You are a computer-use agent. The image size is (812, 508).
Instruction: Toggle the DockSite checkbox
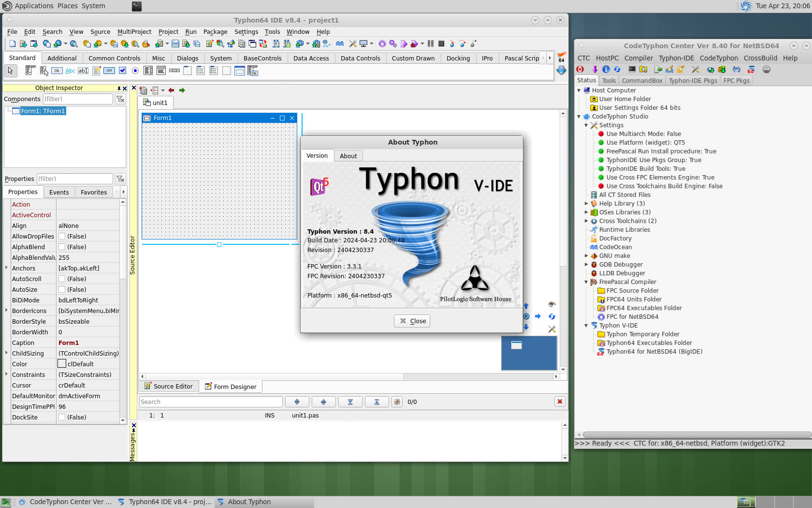click(x=62, y=418)
